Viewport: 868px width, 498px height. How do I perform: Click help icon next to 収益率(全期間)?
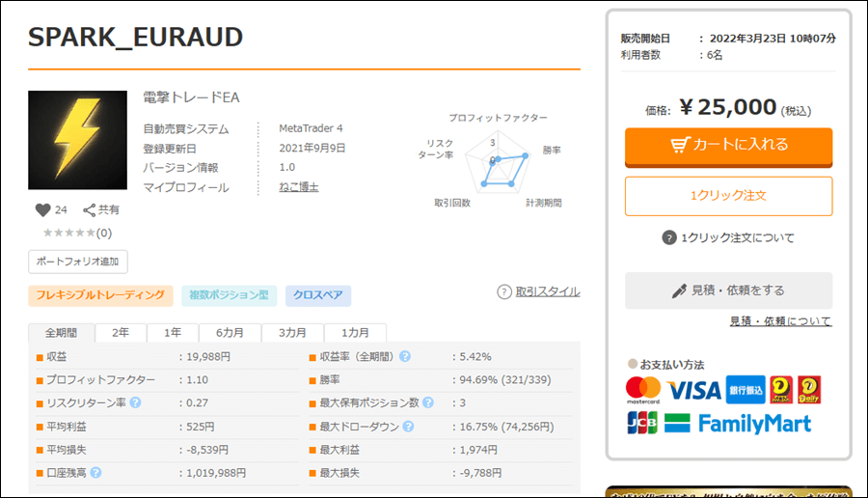[405, 356]
